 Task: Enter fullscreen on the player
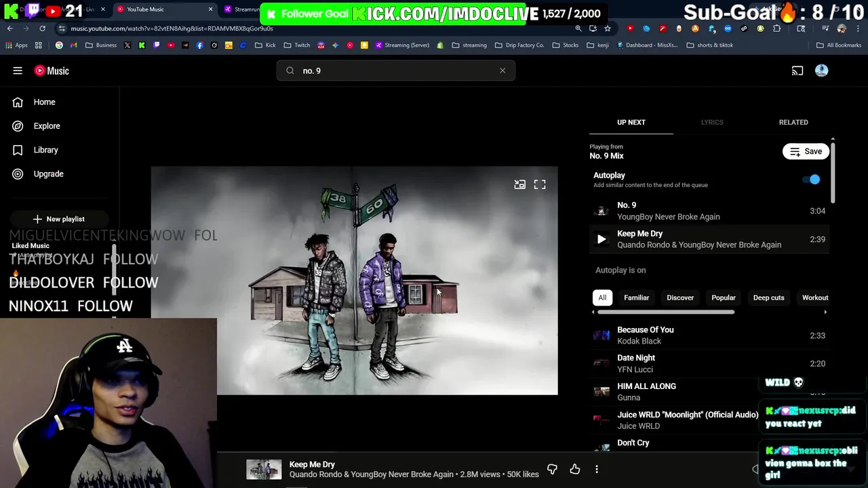point(540,184)
